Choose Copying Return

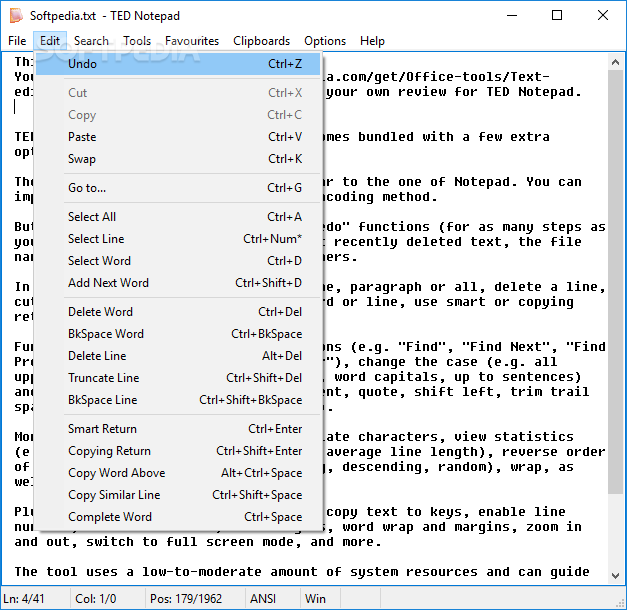[x=178, y=451]
